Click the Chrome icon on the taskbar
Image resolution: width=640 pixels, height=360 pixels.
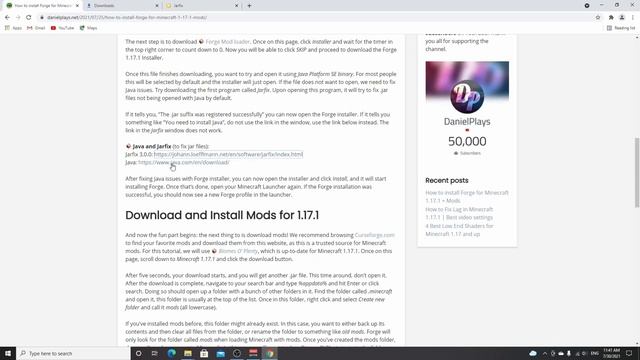[x=270, y=353]
